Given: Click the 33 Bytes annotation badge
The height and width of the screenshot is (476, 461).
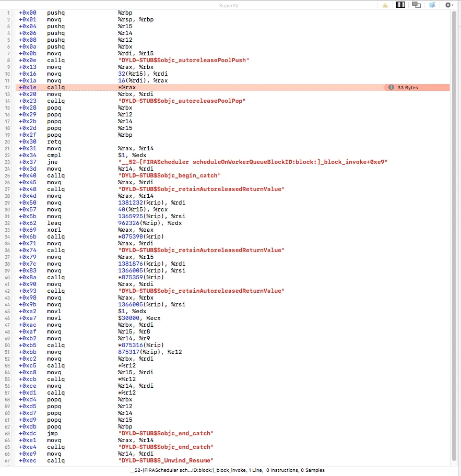Looking at the screenshot, I should [416, 88].
